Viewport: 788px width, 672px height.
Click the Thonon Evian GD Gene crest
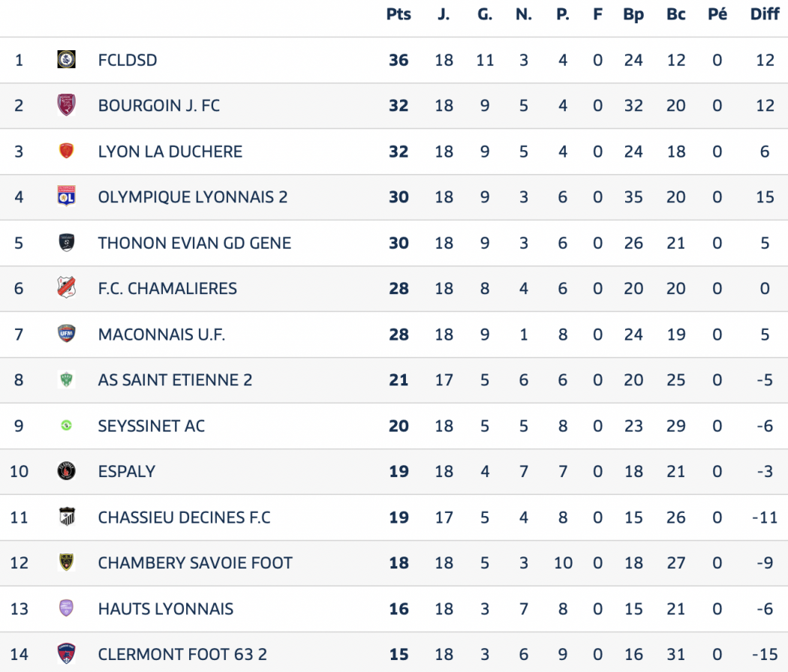point(66,242)
